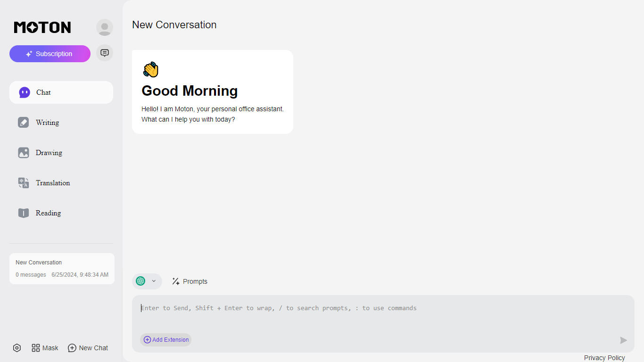Select the New Conversation history entry

click(x=62, y=269)
